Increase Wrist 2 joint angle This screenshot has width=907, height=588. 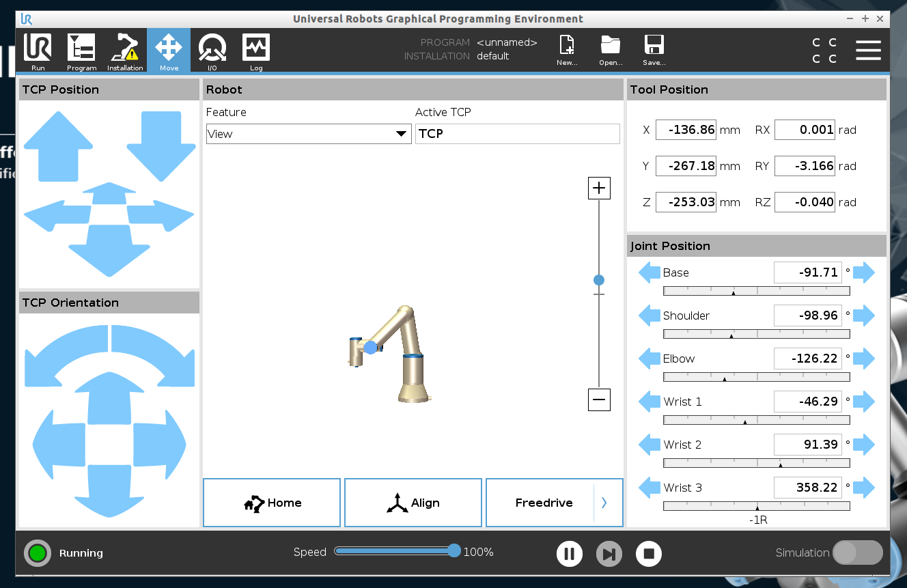(864, 445)
